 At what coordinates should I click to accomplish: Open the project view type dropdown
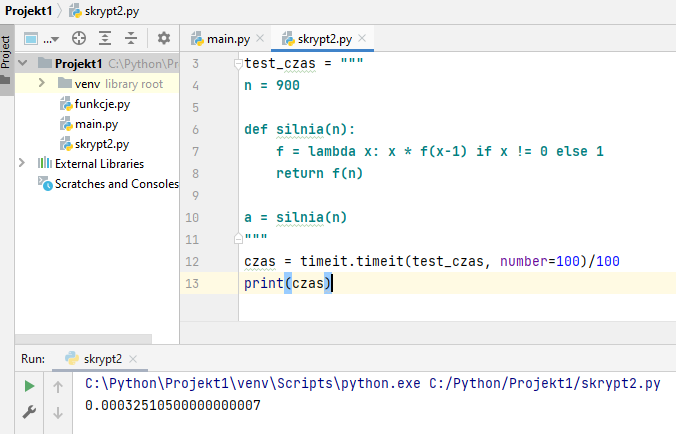pos(41,39)
